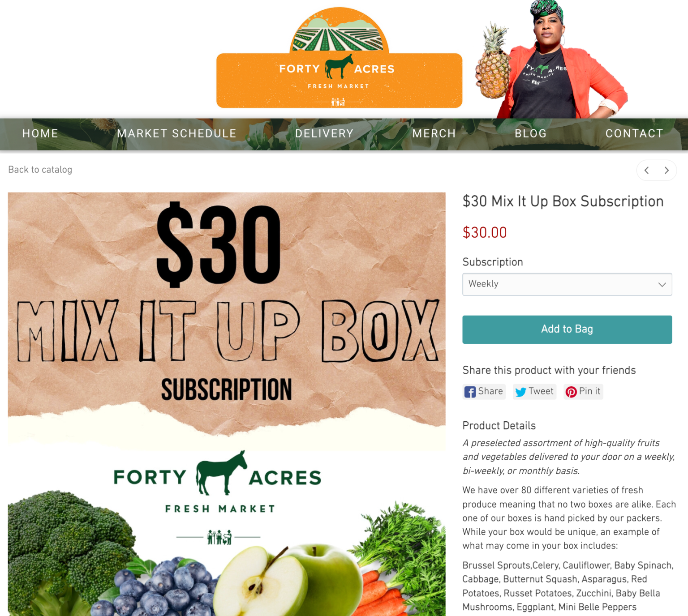The width and height of the screenshot is (688, 616).
Task: Click the Forty Acres orange header logo
Action: (339, 58)
